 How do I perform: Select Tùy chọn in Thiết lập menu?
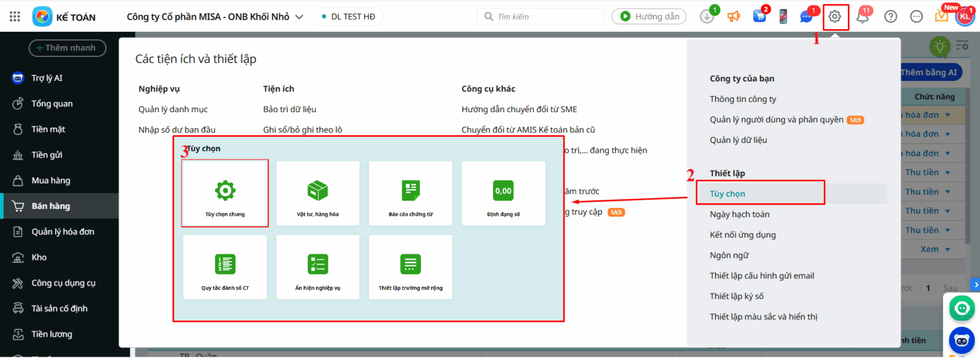coord(728,194)
